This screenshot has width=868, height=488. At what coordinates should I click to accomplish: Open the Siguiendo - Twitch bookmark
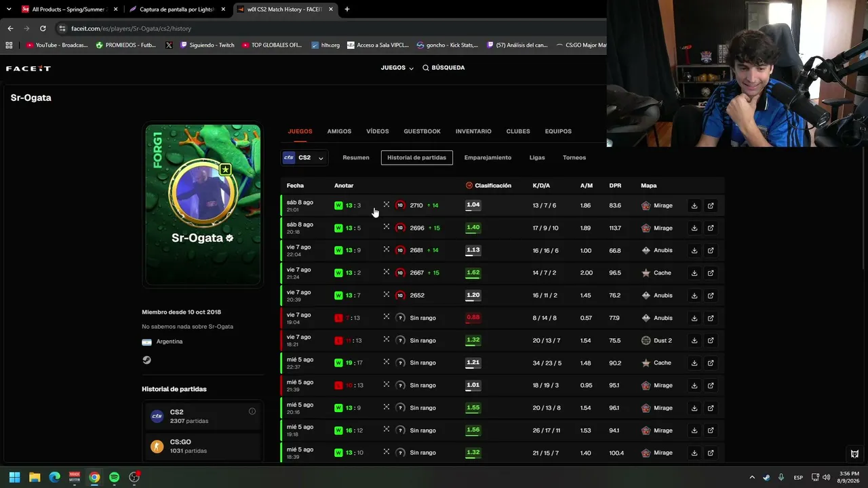pos(207,45)
